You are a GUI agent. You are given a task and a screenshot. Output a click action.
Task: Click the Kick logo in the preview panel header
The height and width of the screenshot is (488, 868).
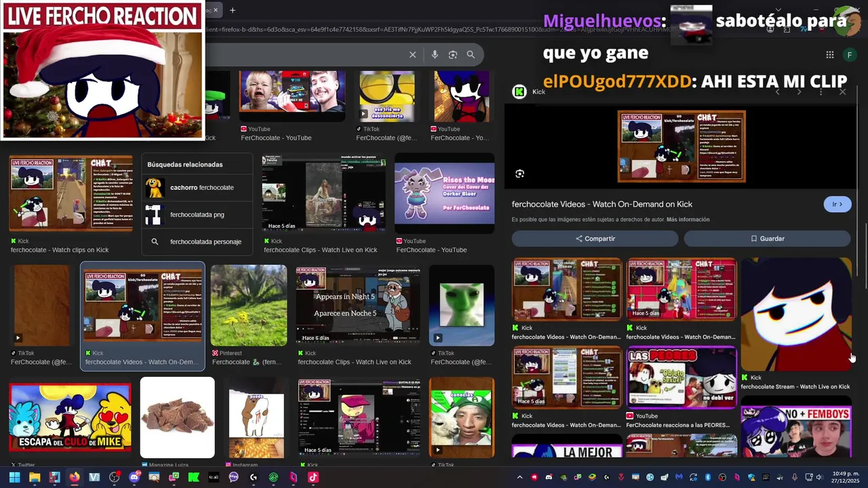519,92
